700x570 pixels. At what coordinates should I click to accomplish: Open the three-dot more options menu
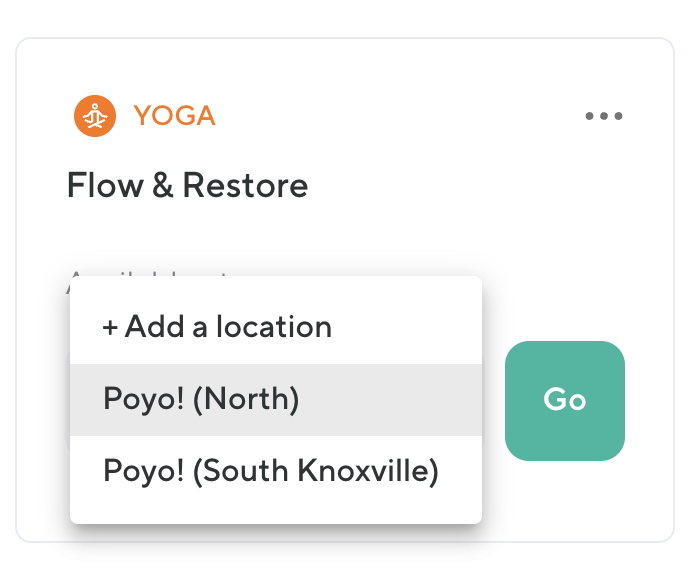pyautogui.click(x=604, y=116)
